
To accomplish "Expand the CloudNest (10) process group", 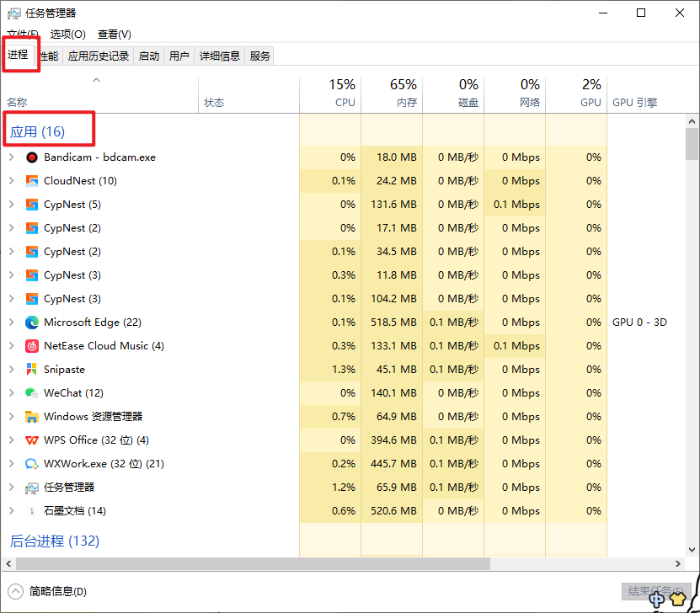I will (12, 181).
